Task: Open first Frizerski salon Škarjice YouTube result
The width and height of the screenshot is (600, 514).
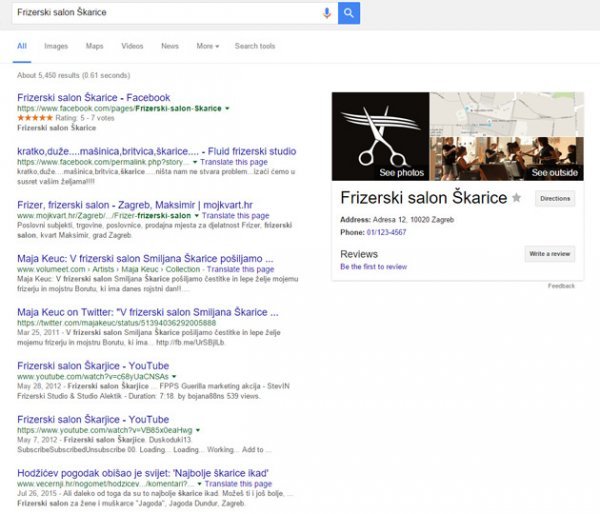Action: click(93, 366)
